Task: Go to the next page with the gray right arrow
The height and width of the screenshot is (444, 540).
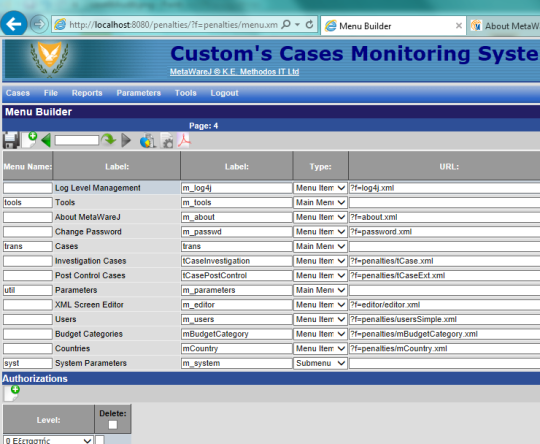Action: (126, 140)
